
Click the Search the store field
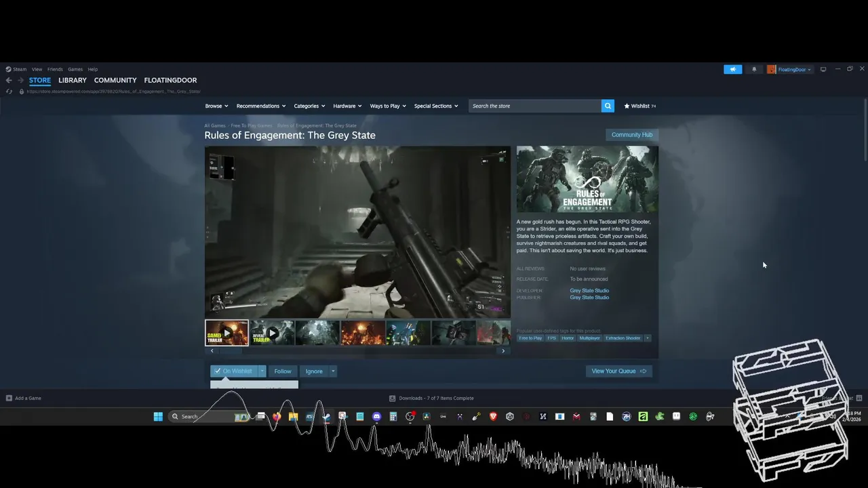[535, 106]
